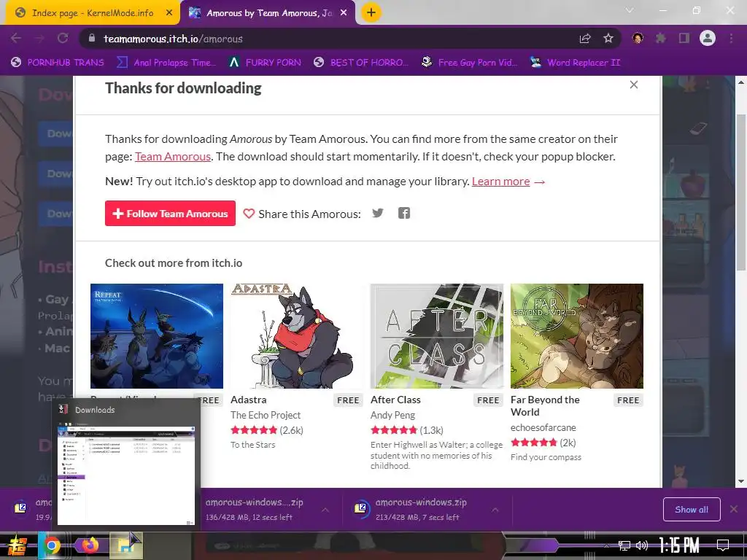This screenshot has height=560, width=747.
Task: Open the tab search chevron
Action: (x=630, y=10)
